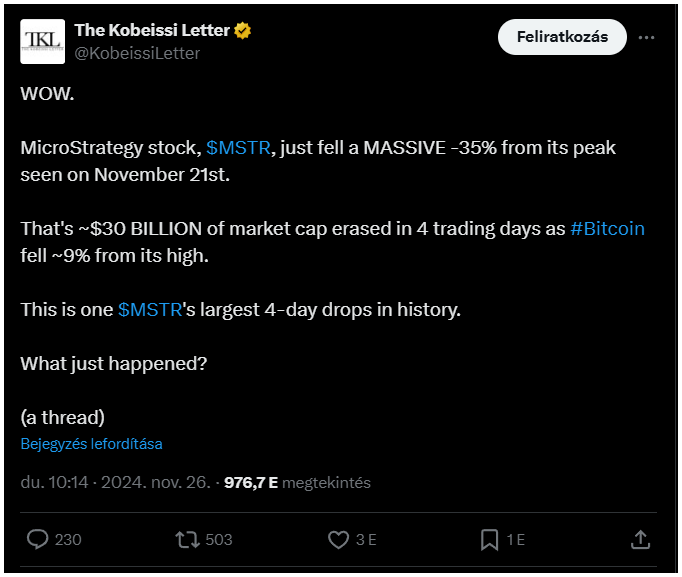
Task: Open the post timestamp du. 10:14 link
Action: click(x=116, y=483)
